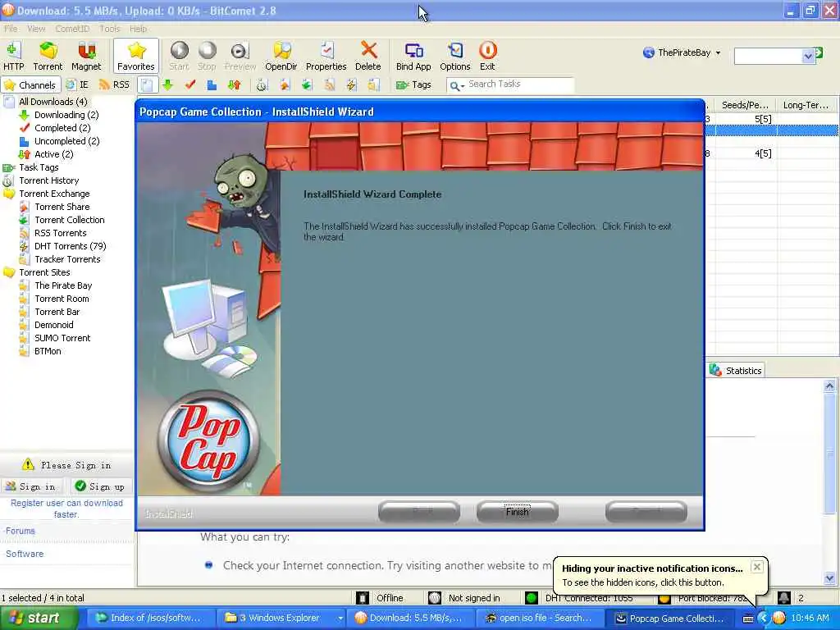Click the Preview toolbar icon
The width and height of the screenshot is (840, 630).
(240, 56)
